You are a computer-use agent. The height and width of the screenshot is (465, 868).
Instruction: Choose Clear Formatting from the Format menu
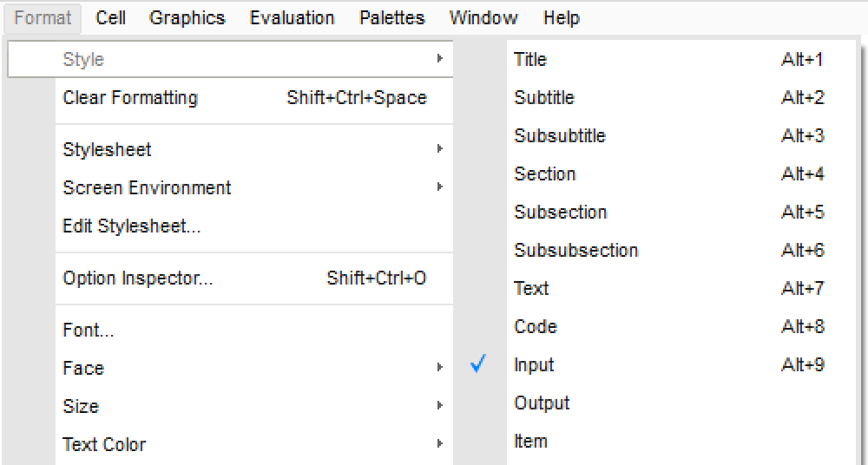[130, 98]
